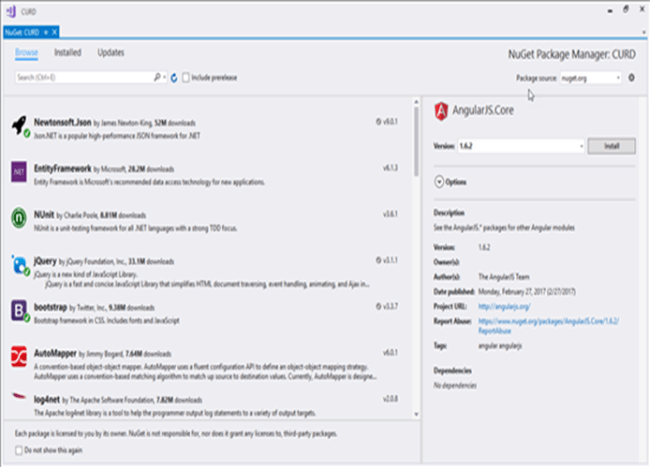Click the package list scrollbar thumb
The image size is (650, 467).
pos(416,141)
